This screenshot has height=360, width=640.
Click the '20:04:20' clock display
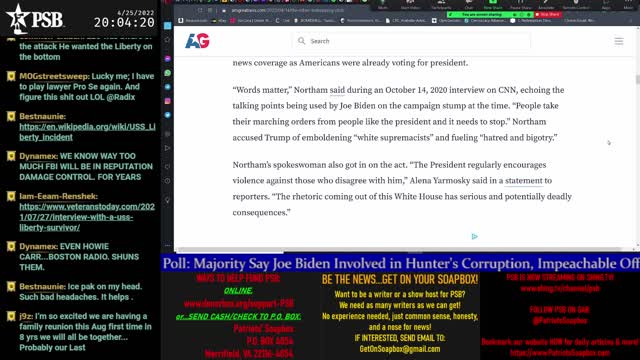pyautogui.click(x=124, y=22)
